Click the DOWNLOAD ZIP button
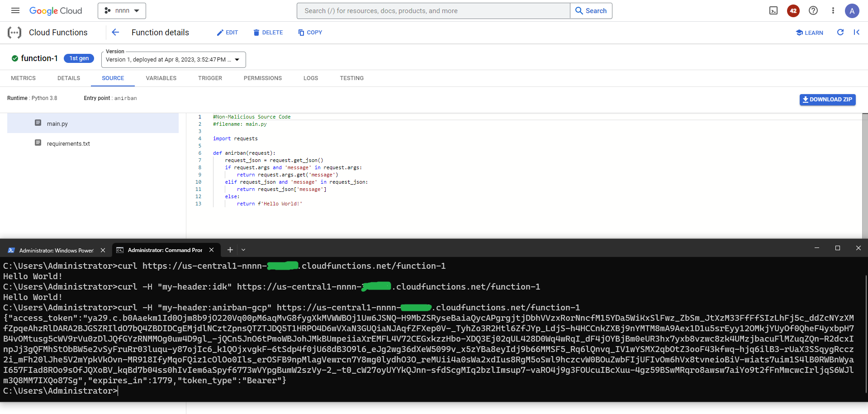 [x=827, y=100]
